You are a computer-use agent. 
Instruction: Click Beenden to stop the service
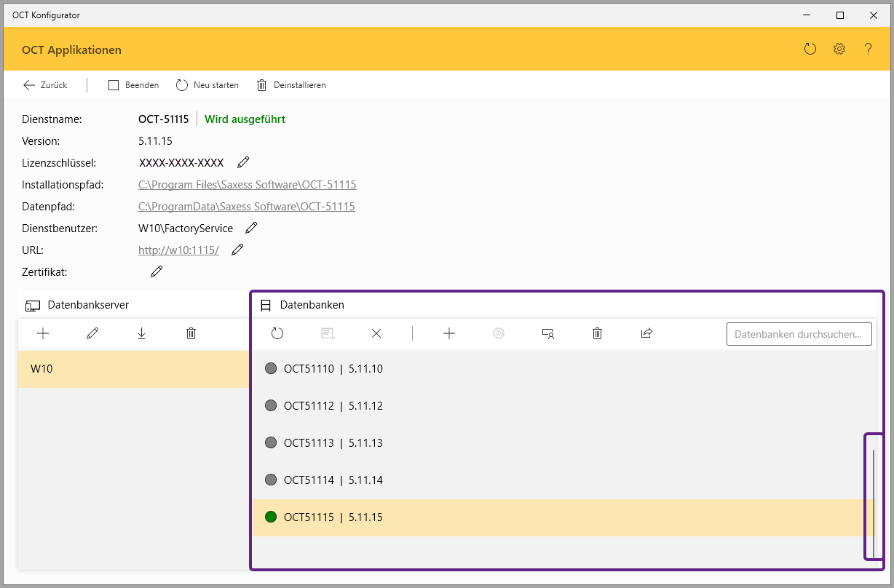[x=134, y=85]
